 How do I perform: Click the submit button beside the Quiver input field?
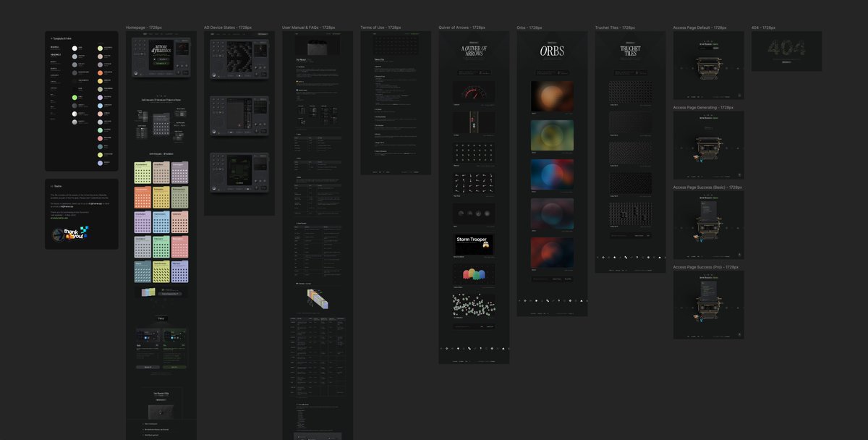click(x=490, y=326)
